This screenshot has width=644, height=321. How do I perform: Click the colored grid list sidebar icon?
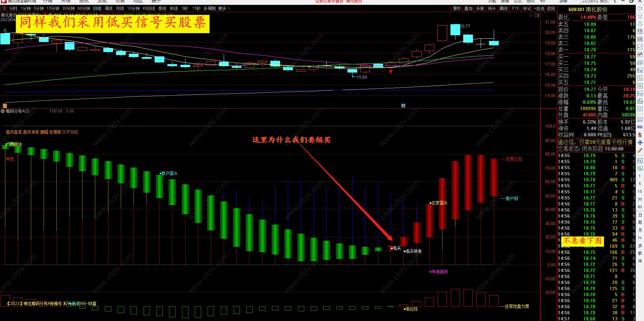click(x=640, y=39)
